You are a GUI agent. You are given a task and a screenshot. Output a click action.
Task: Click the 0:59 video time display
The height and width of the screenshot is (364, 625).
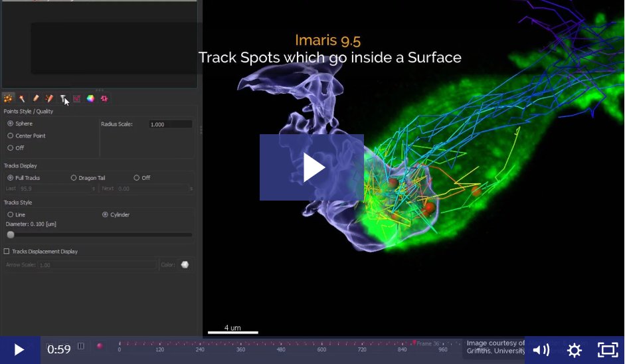click(x=59, y=349)
